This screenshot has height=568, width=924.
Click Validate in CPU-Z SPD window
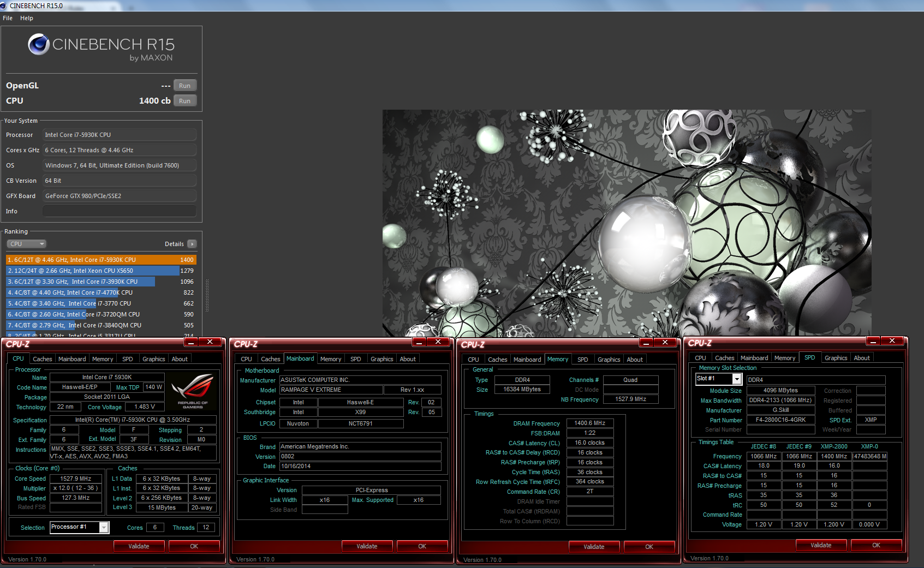point(821,545)
